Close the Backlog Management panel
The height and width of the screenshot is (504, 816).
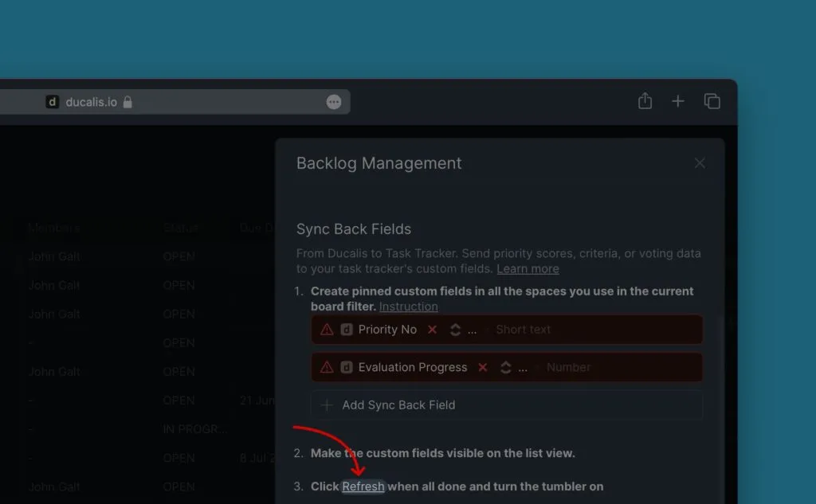coord(700,163)
